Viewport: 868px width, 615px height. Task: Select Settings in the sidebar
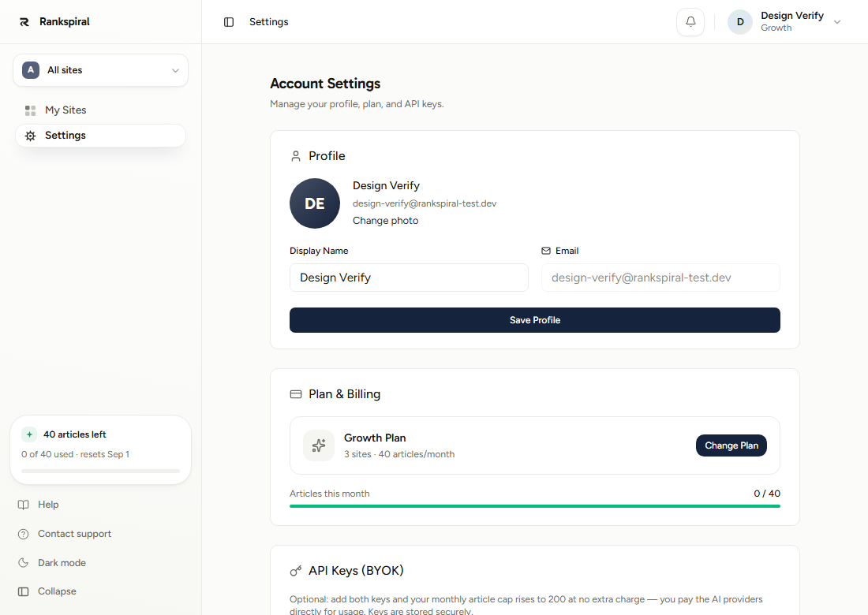click(x=100, y=136)
